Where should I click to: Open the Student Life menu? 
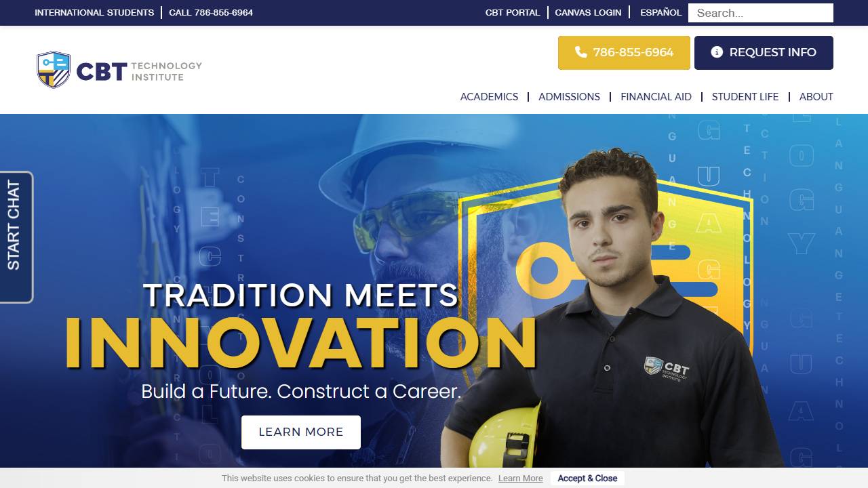[x=745, y=97]
